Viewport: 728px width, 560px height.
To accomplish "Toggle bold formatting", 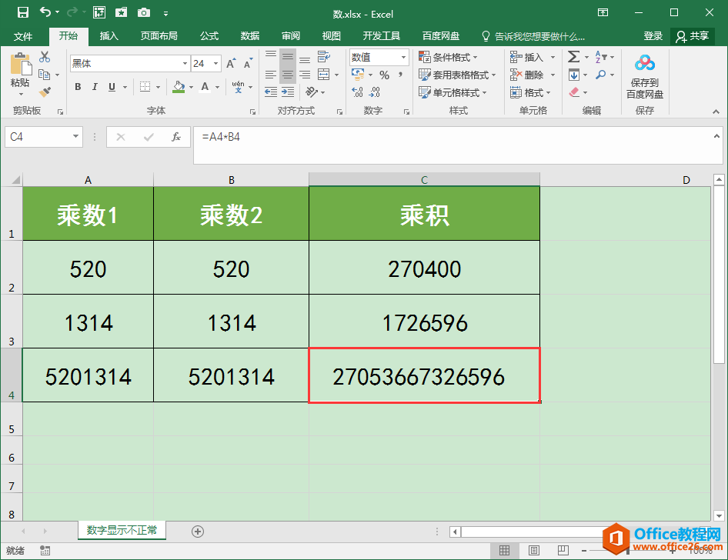I will (x=78, y=87).
